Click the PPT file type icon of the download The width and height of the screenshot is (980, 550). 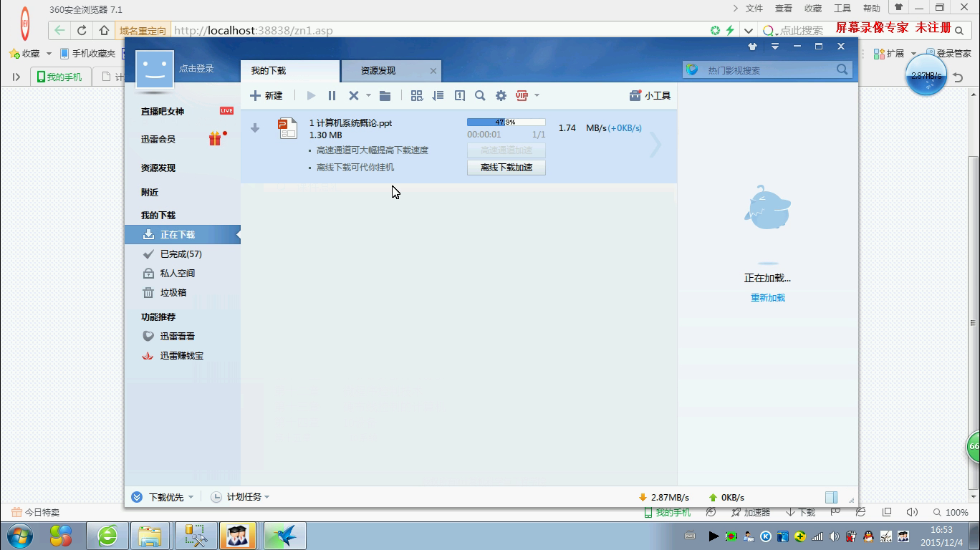(x=287, y=128)
